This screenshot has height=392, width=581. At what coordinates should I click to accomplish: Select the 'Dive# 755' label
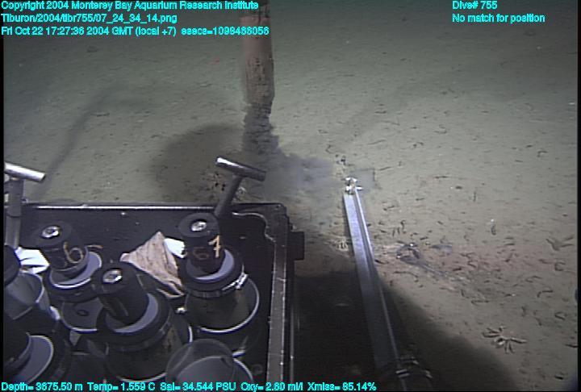(474, 6)
